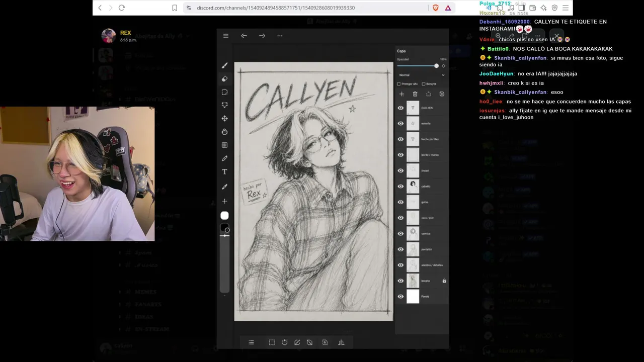
Task: Click the black background color swatch
Action: (x=224, y=227)
